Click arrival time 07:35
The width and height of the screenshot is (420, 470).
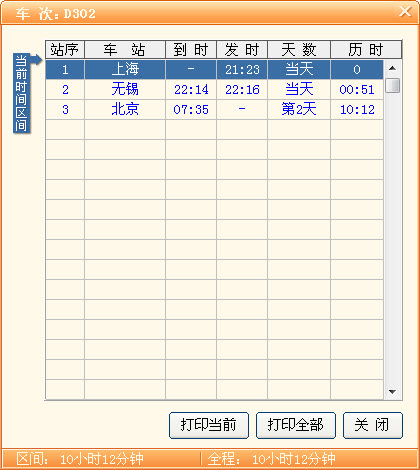191,110
